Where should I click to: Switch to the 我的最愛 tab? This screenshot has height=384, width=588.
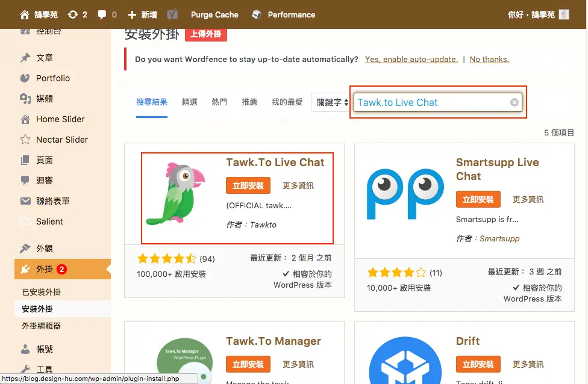pyautogui.click(x=287, y=102)
